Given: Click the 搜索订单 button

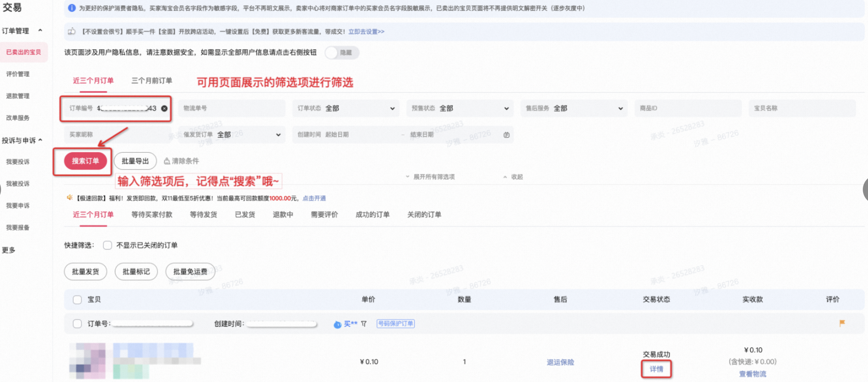Looking at the screenshot, I should (85, 161).
